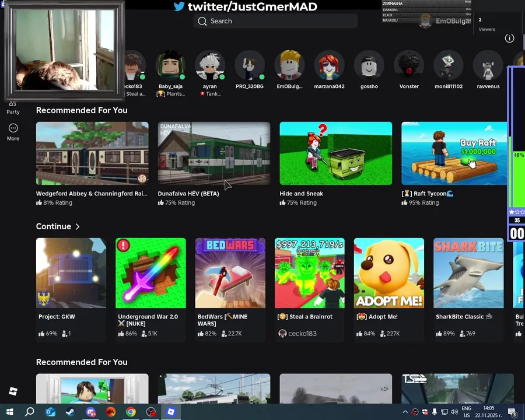Screen dimensions: 525x420
Task: Open PRO_320BG friend avatar
Action: (250, 65)
